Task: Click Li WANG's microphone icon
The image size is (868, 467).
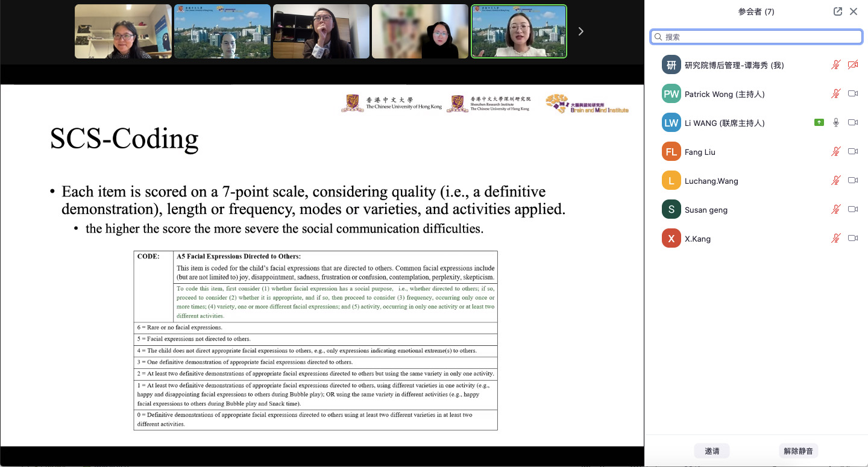Action: pyautogui.click(x=835, y=123)
